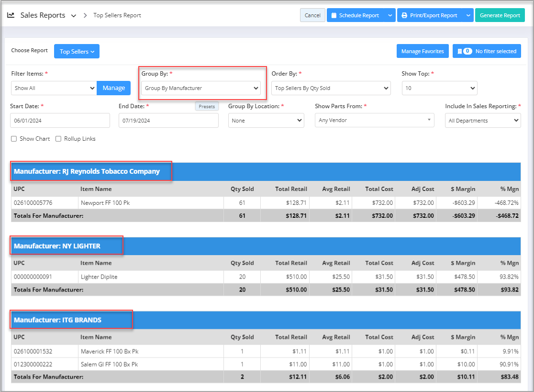Viewport: 534px width, 392px height.
Task: Click the $10.00 margin for Salem
Action: [466, 364]
